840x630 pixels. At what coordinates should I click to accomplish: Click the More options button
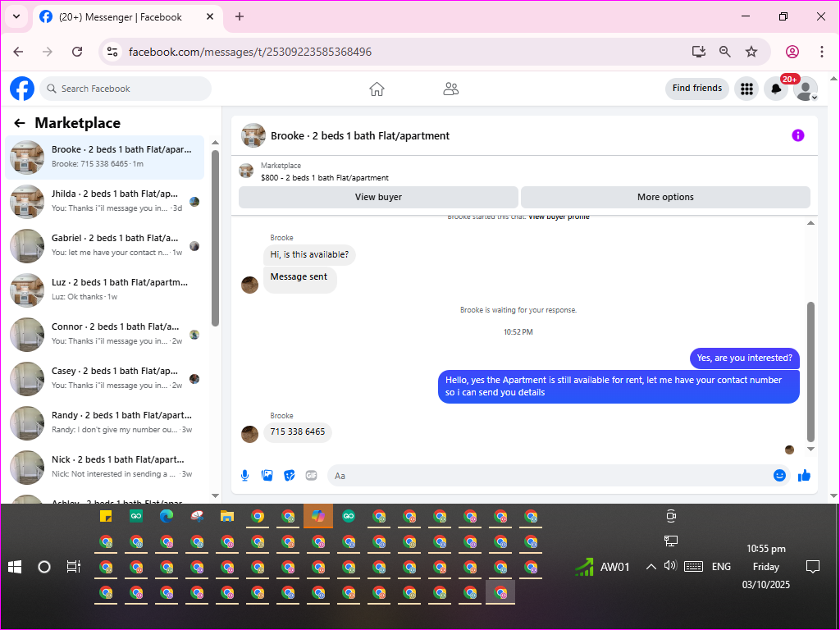[665, 197]
